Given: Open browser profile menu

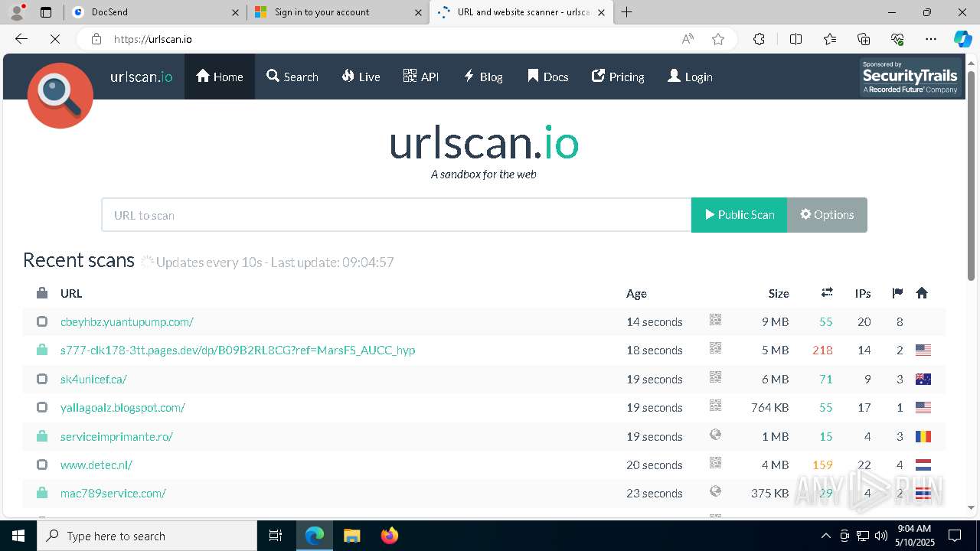Looking at the screenshot, I should (17, 12).
